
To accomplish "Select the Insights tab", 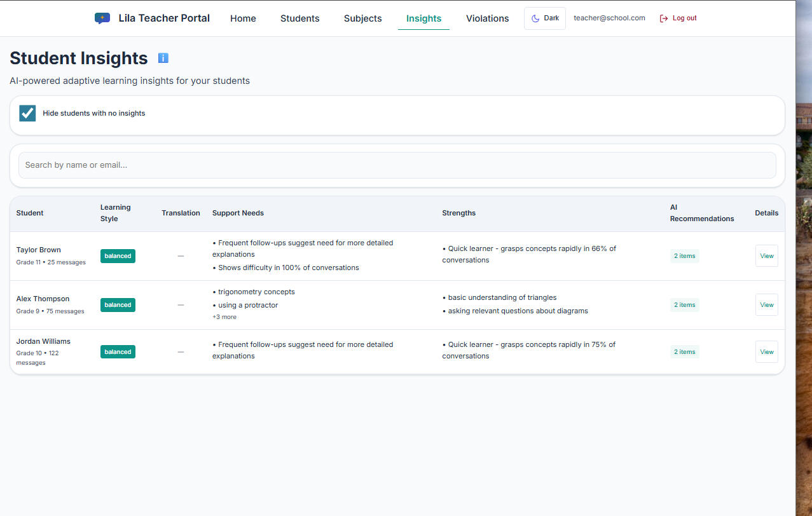I will click(423, 18).
